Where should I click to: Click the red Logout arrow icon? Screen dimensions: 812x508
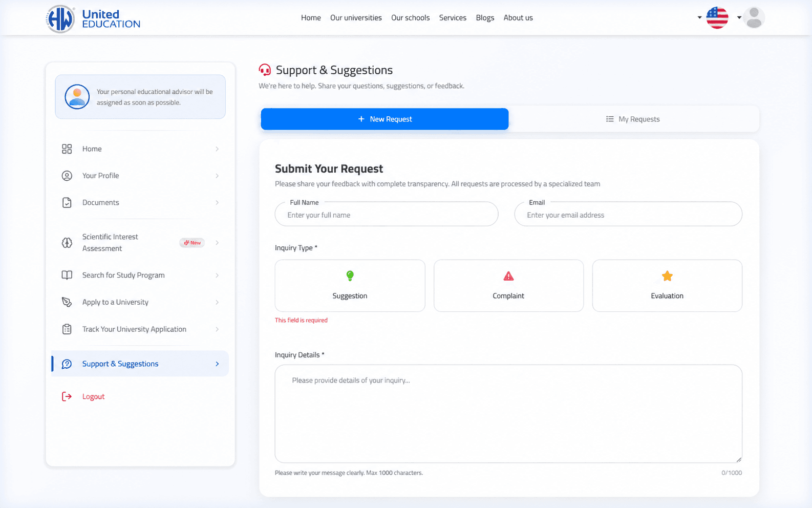(67, 396)
